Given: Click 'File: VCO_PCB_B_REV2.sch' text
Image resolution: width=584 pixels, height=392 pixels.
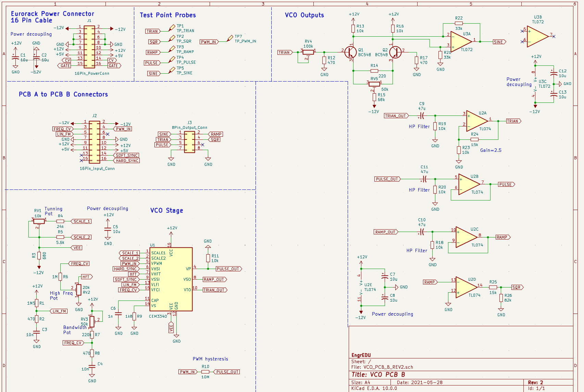Looking at the screenshot, I should click(382, 367).
